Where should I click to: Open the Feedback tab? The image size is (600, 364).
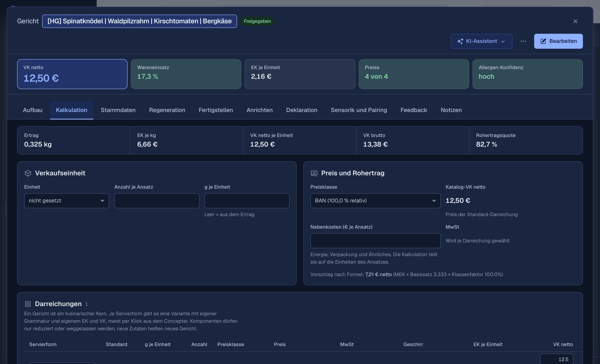(x=414, y=110)
